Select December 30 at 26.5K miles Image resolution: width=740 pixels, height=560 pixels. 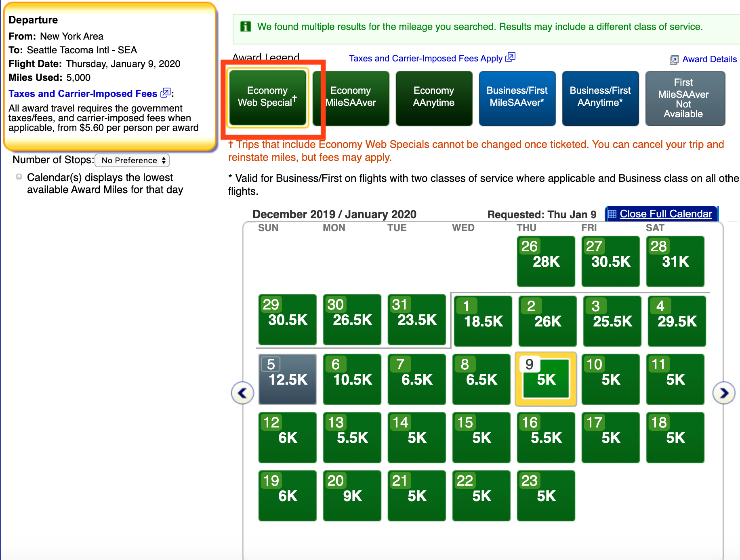point(352,320)
